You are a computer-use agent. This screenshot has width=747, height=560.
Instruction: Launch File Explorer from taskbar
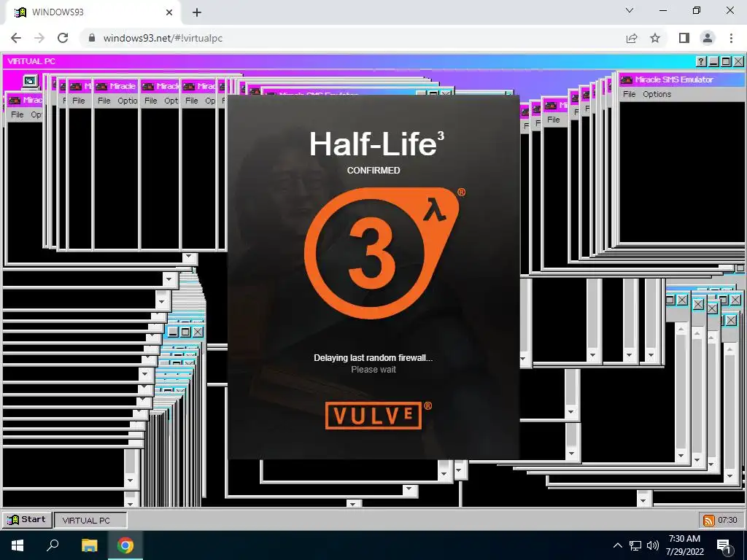click(89, 545)
